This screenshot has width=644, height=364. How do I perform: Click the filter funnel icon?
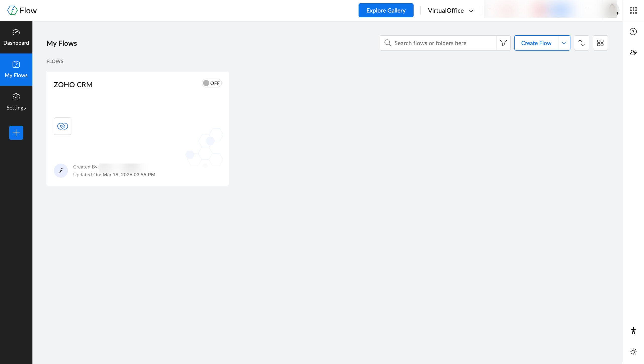503,43
